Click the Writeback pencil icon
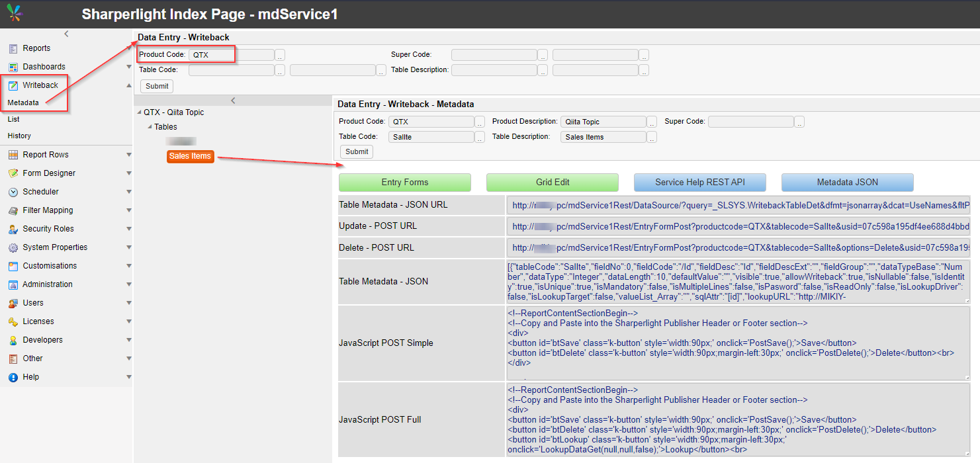Image resolution: width=980 pixels, height=463 pixels. (x=13, y=85)
